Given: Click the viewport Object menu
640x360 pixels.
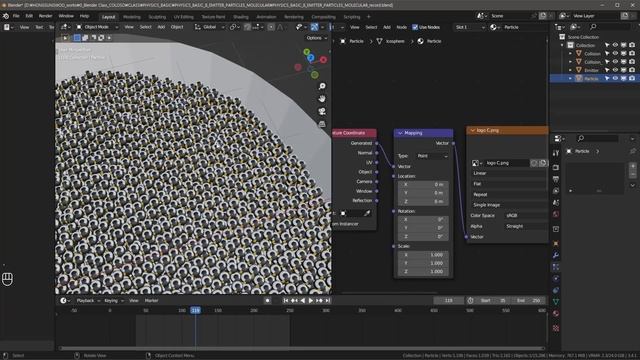Looking at the screenshot, I should pos(177,27).
